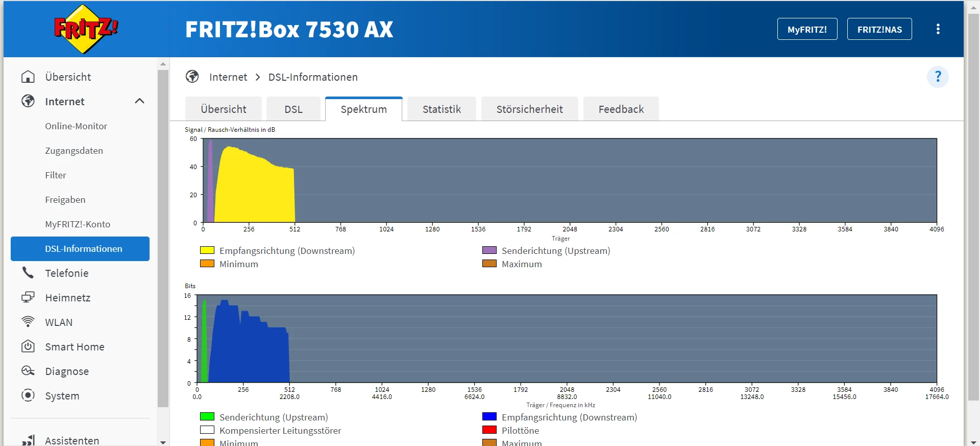This screenshot has height=446, width=980.
Task: Select the Spektrum tab
Action: (x=364, y=109)
